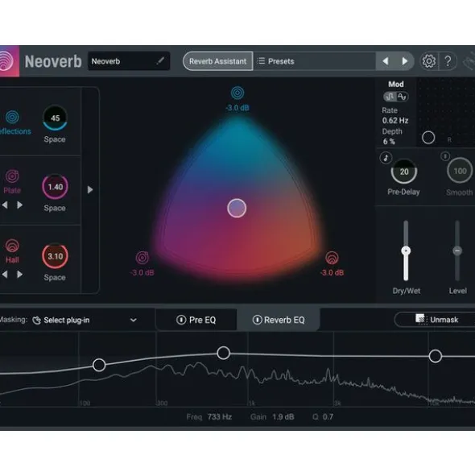
Task: Click the Reflections Space knob showing 45
Action: point(55,118)
